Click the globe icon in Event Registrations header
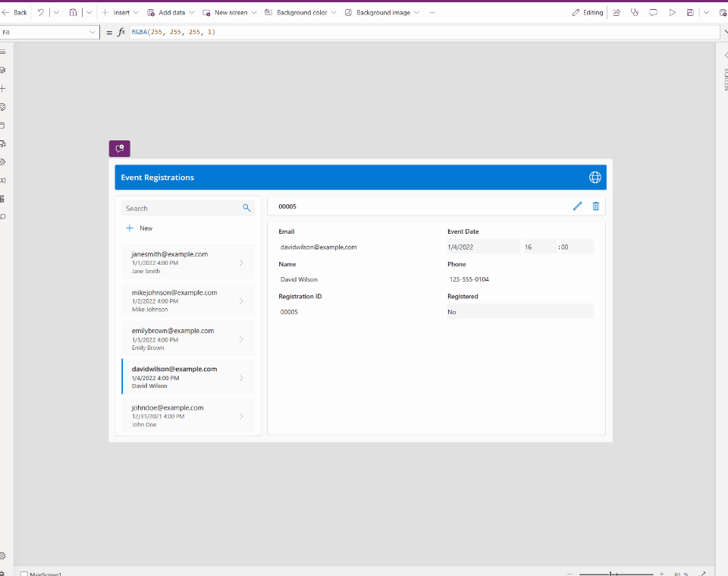The image size is (728, 576). (595, 177)
